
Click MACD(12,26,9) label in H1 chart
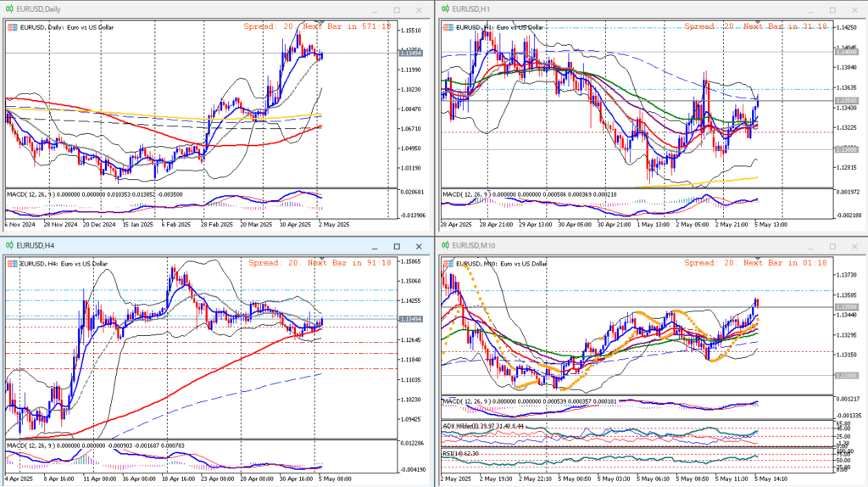pos(466,194)
